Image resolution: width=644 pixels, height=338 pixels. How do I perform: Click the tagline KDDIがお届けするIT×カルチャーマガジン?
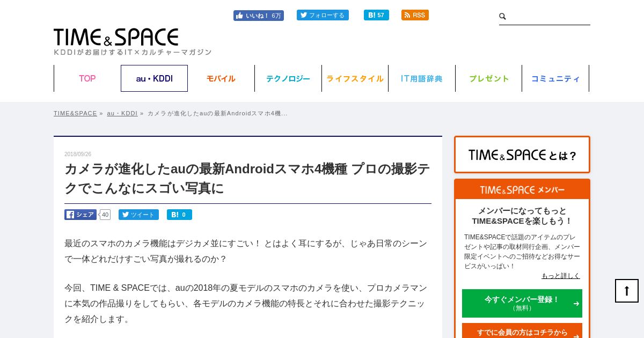coord(133,52)
